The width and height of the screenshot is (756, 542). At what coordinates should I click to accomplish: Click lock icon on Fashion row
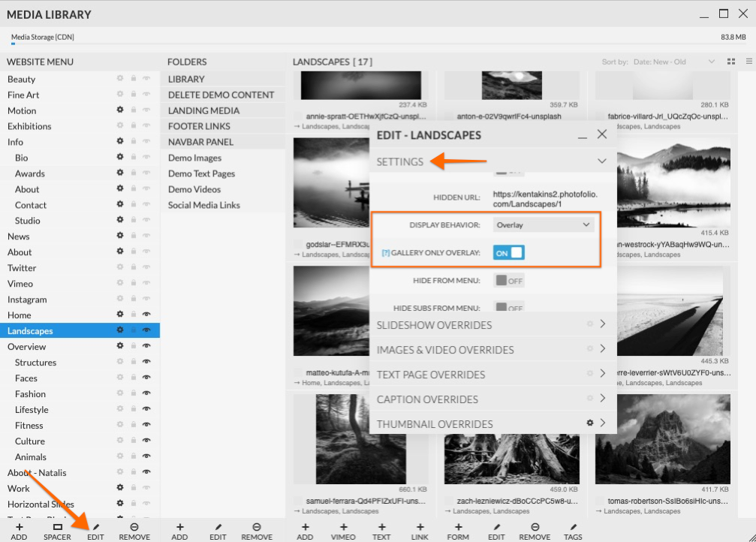[x=134, y=393]
